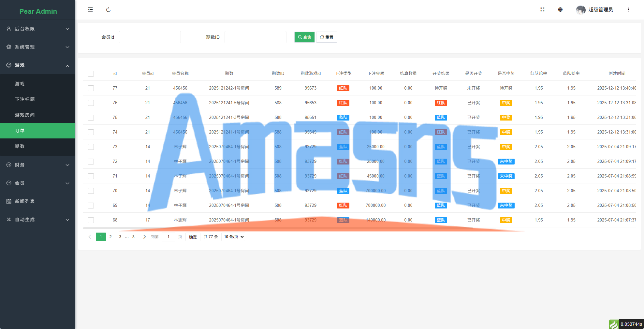Click the 确定 pagination confirm button
Viewport: 644px width, 329px height.
click(x=193, y=237)
